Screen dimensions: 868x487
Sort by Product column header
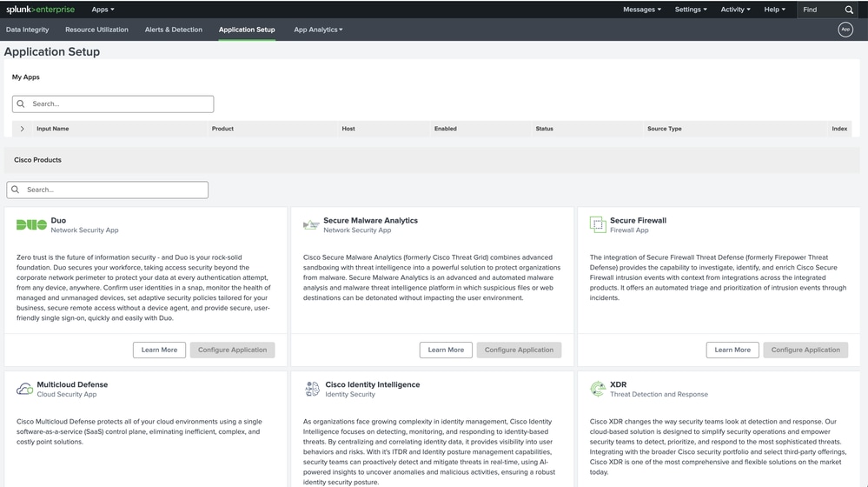(222, 129)
